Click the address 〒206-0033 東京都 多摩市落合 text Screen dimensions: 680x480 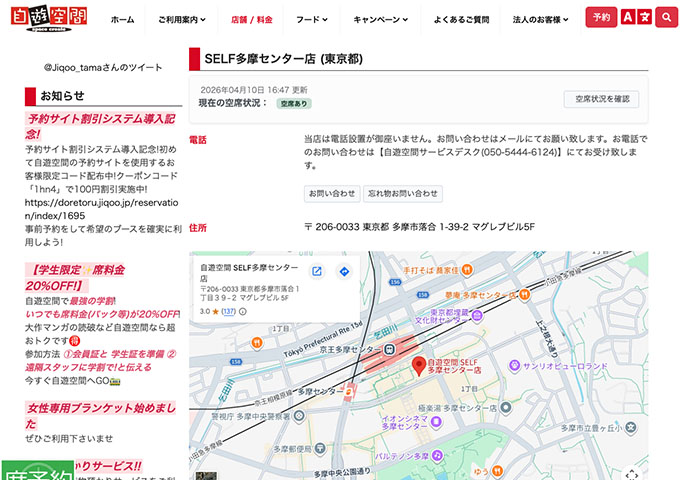419,227
